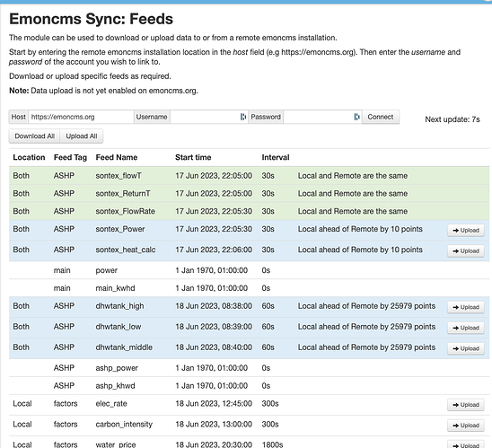Viewport: 492px width, 448px height.
Task: Click the Download All button
Action: click(x=34, y=136)
